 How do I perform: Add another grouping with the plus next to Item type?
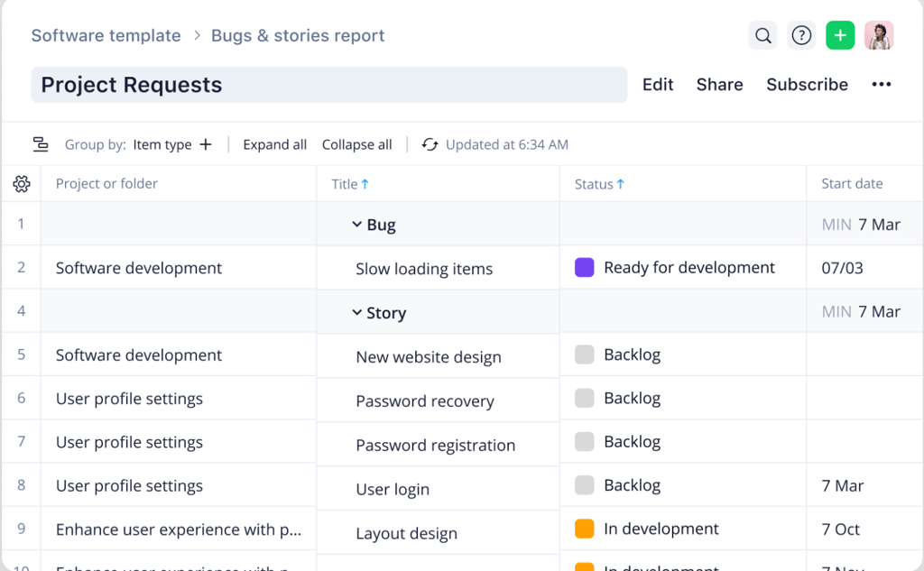pos(206,144)
